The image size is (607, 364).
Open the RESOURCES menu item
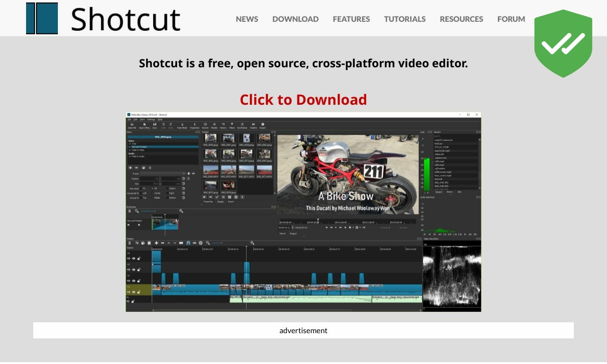(461, 19)
